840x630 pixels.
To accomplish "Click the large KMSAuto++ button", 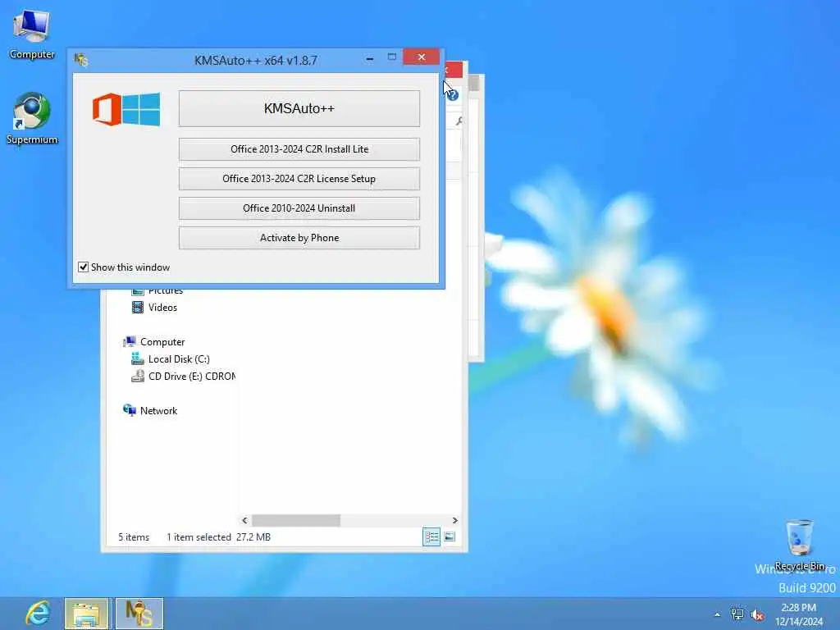I will pos(299,109).
